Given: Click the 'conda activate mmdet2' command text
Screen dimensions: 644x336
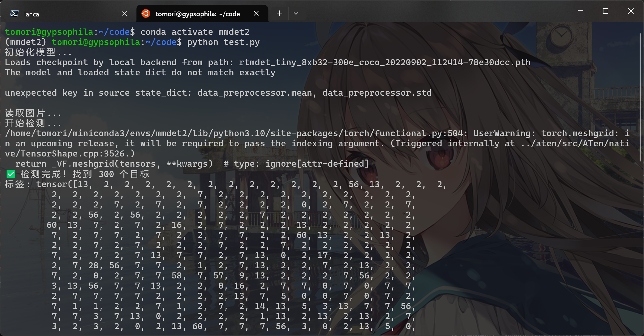Looking at the screenshot, I should point(195,32).
